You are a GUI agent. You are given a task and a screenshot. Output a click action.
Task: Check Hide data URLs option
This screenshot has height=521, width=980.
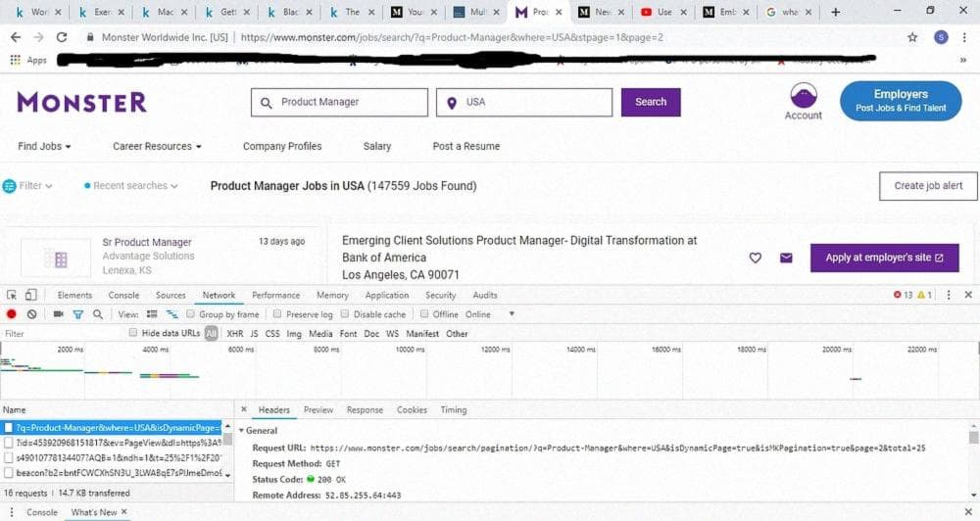click(x=133, y=333)
